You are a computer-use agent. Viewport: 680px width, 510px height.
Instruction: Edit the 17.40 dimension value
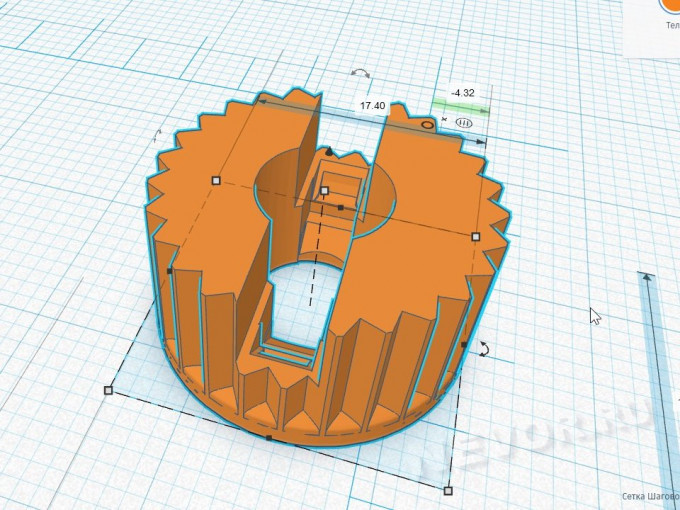pos(373,105)
